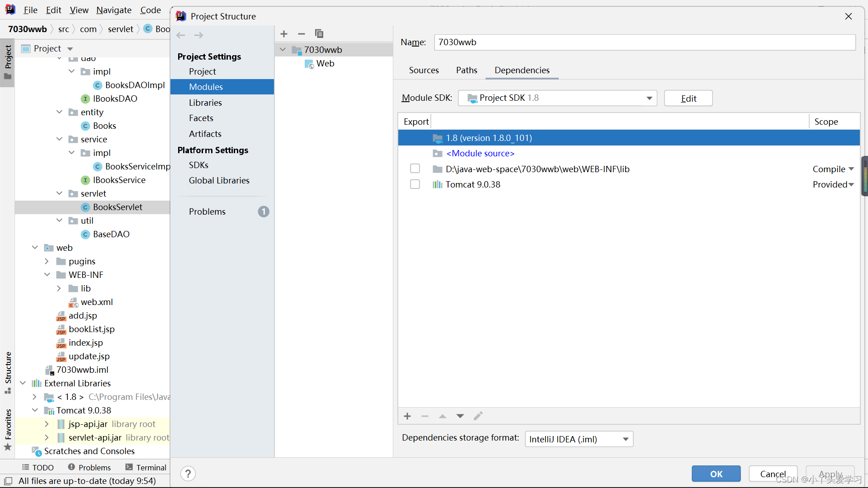
Task: Click the IntelliJ IDEA logo in title bar
Action: pyautogui.click(x=10, y=9)
